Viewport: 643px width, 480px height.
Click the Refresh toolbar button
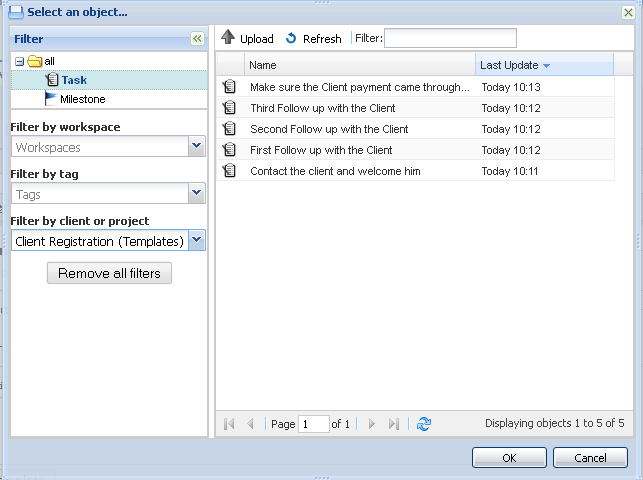314,39
